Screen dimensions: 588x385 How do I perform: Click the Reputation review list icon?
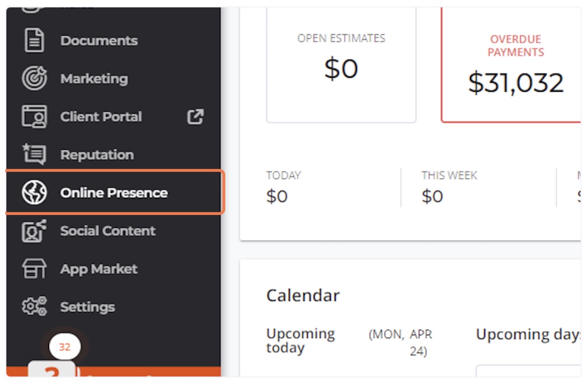(x=34, y=154)
